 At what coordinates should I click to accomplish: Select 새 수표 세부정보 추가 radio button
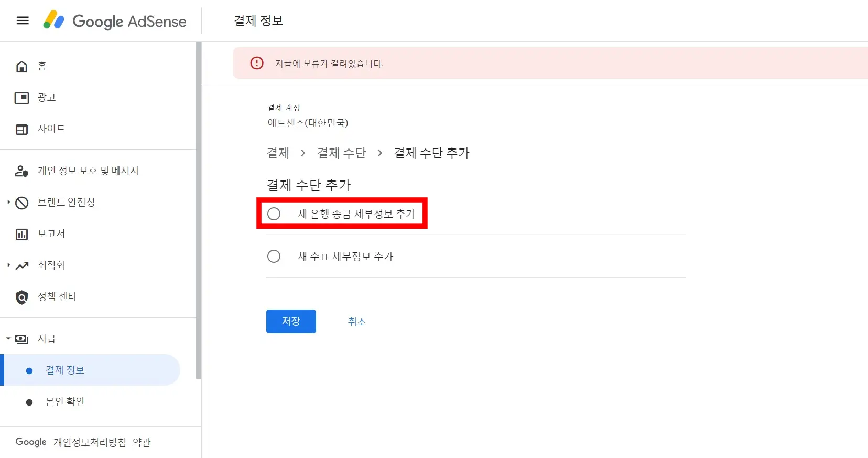click(x=274, y=256)
